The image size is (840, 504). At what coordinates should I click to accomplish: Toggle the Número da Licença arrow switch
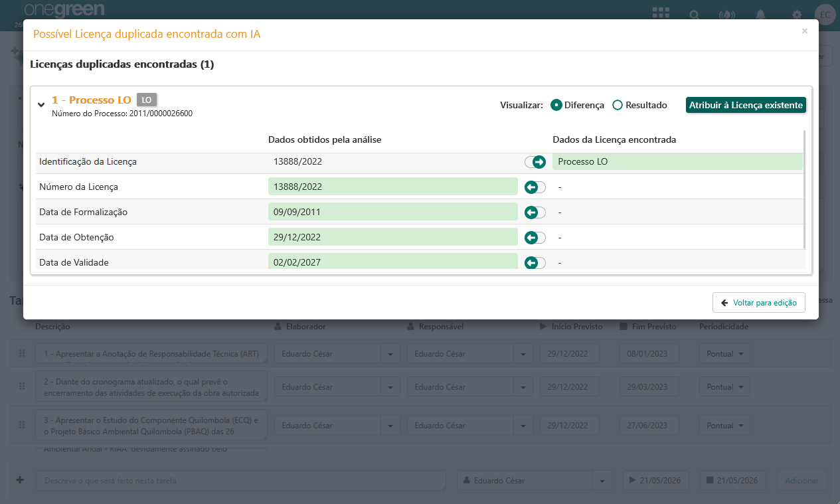[535, 187]
